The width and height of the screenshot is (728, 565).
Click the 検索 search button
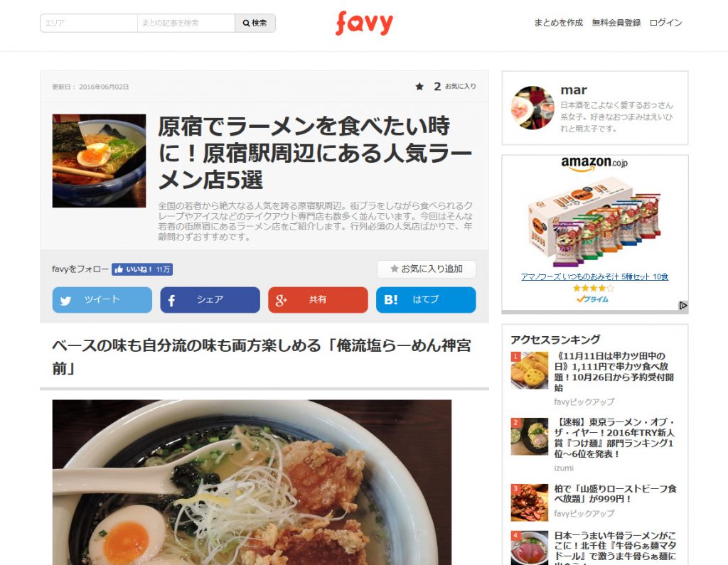pos(255,23)
